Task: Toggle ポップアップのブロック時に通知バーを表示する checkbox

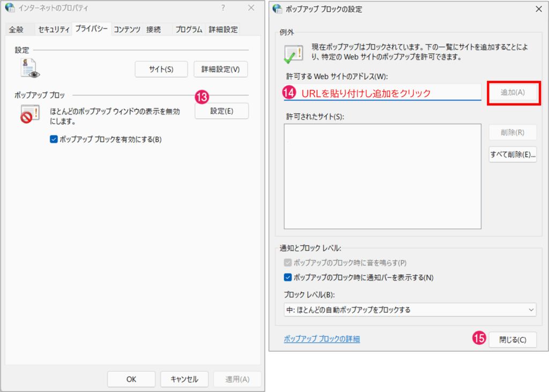Action: pyautogui.click(x=288, y=277)
